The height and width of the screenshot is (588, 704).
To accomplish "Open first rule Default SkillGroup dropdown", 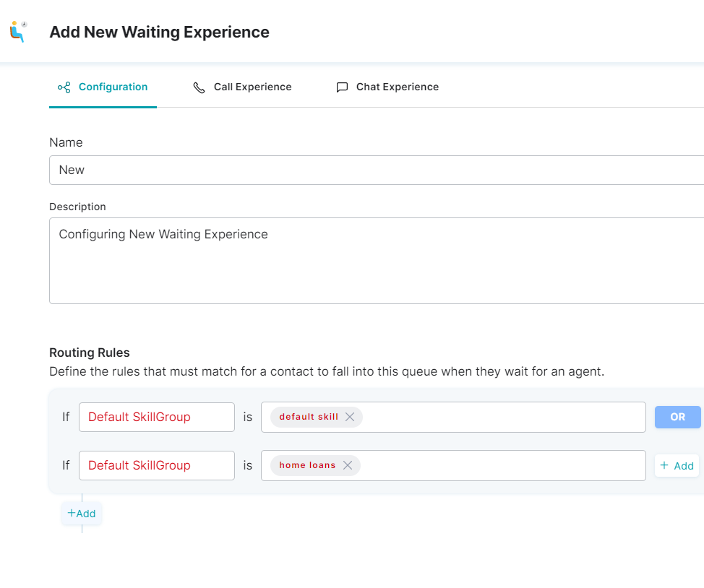I will (x=157, y=417).
